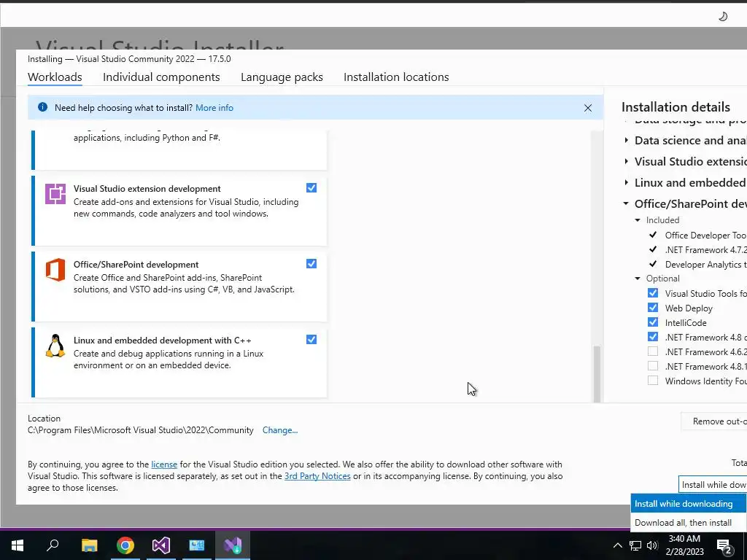Uncheck Visual Studio Tools optional component
The image size is (747, 560).
tap(653, 293)
